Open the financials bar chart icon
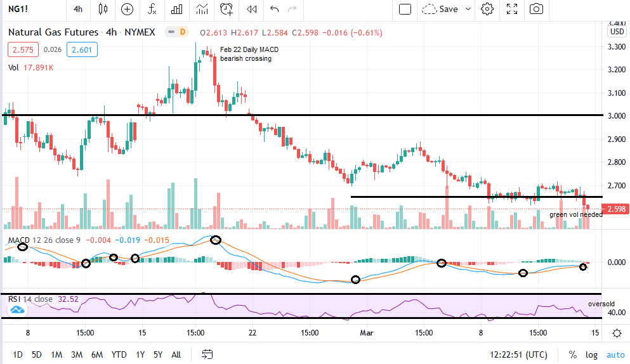The width and height of the screenshot is (630, 364). (177, 9)
